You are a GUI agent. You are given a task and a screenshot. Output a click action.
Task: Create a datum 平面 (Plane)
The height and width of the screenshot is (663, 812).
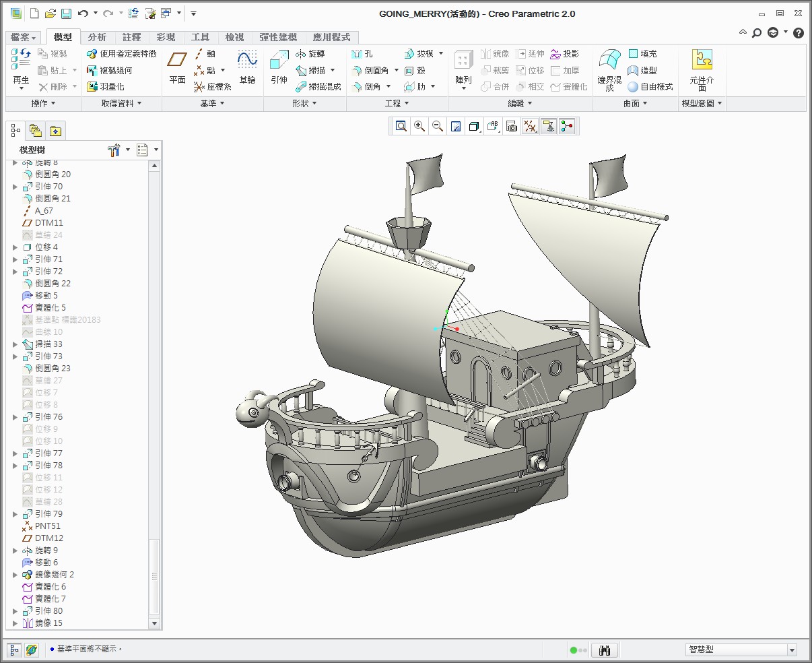177,69
